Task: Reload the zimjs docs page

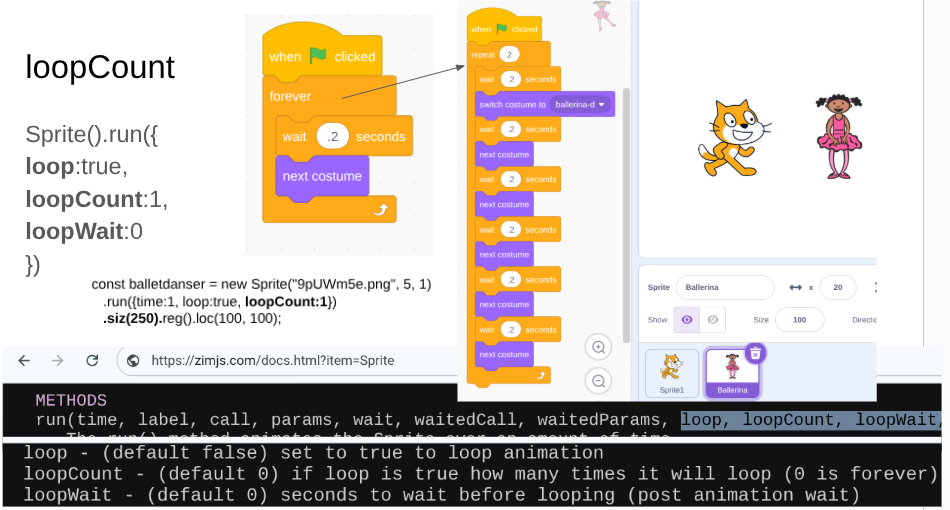Action: [92, 360]
